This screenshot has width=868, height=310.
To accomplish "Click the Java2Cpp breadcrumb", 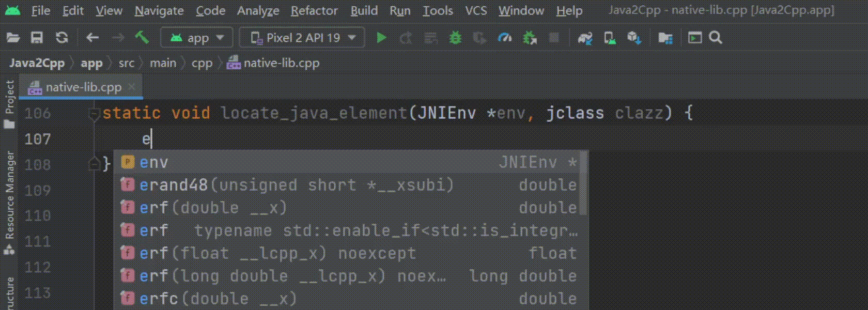I will tap(37, 63).
